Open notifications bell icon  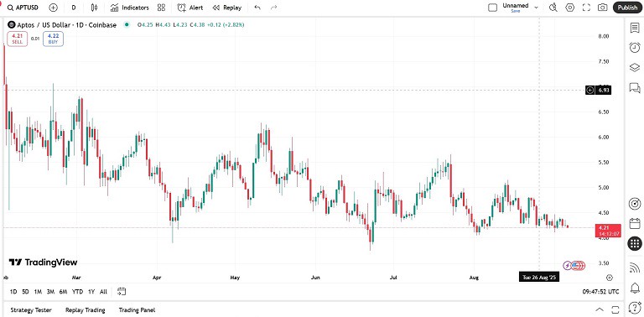point(635,287)
